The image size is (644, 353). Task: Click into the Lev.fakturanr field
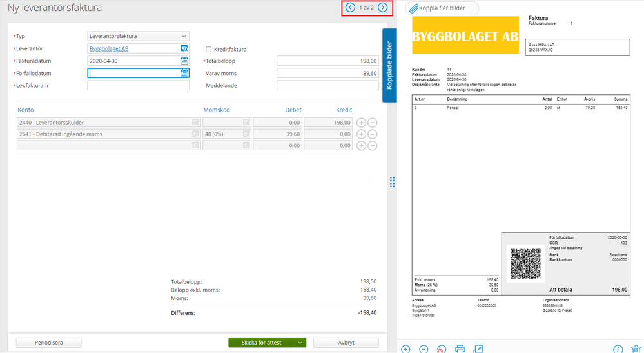[138, 85]
